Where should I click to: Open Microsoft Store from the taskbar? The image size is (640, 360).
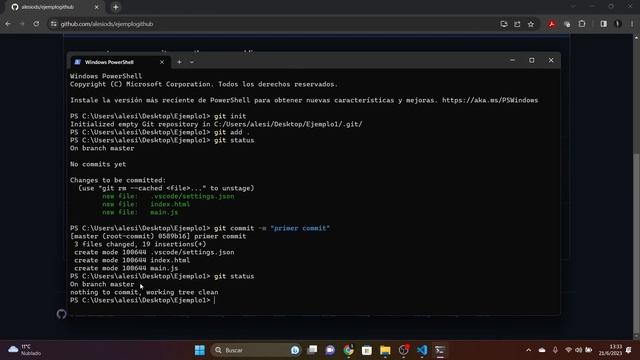[367, 350]
